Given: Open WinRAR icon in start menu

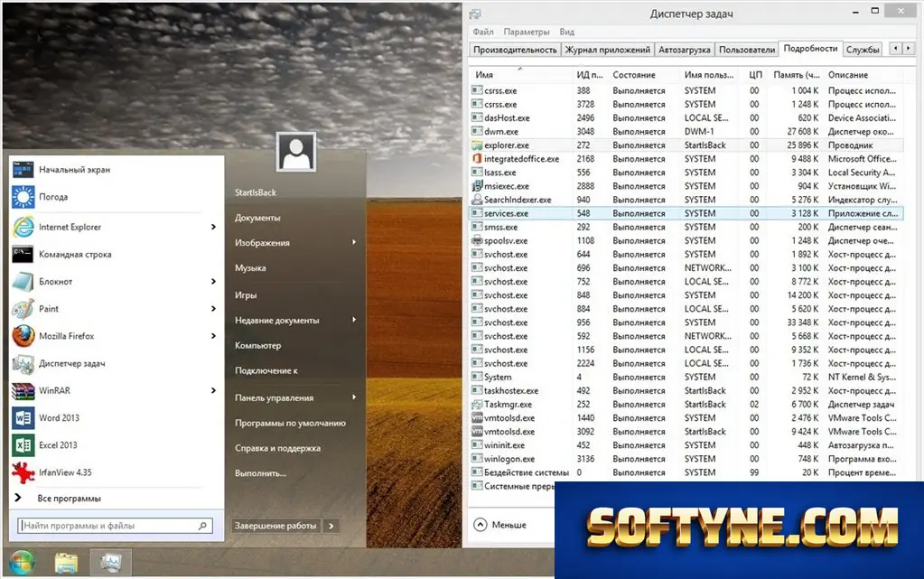Looking at the screenshot, I should pos(23,391).
